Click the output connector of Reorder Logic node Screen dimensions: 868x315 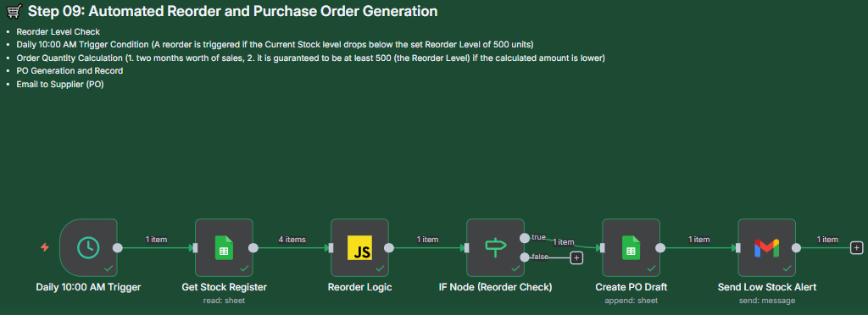(x=388, y=248)
